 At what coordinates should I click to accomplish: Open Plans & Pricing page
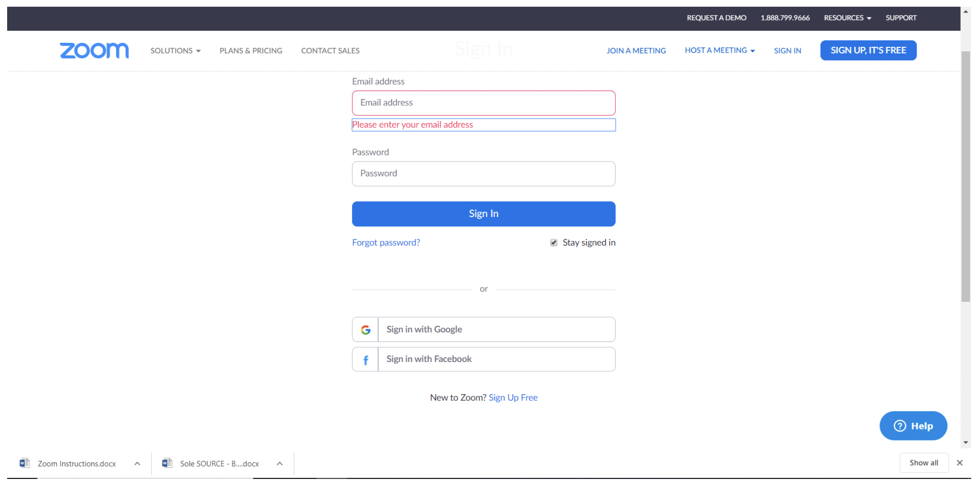[251, 51]
